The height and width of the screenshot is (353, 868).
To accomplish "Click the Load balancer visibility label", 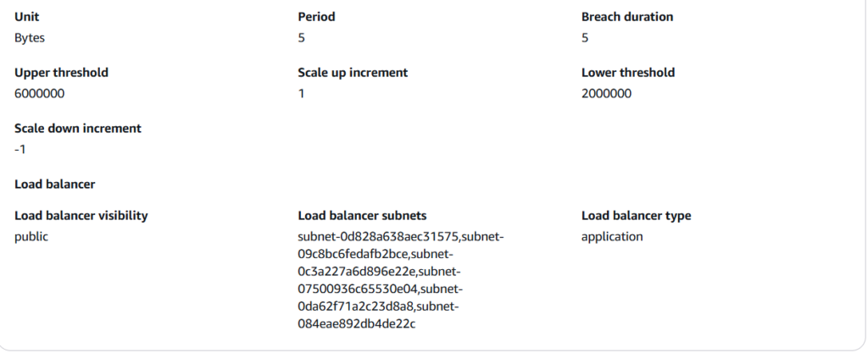I will (x=81, y=216).
